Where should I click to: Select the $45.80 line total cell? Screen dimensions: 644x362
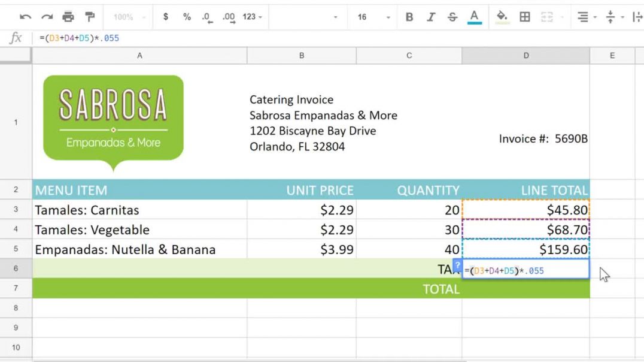525,210
